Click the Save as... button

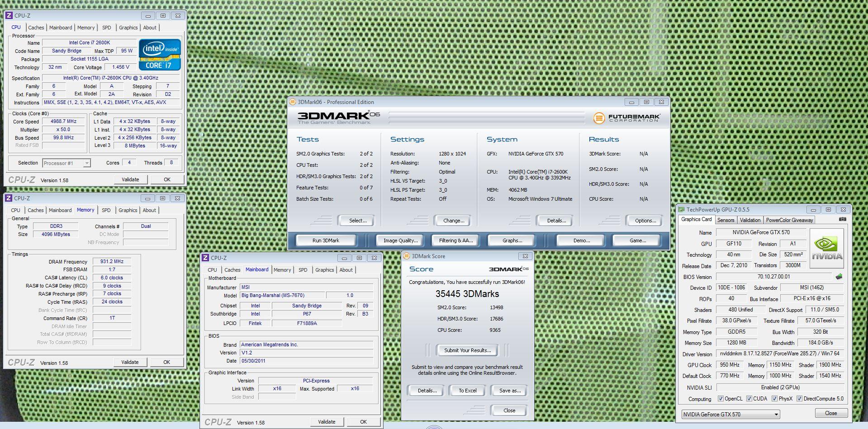(510, 391)
